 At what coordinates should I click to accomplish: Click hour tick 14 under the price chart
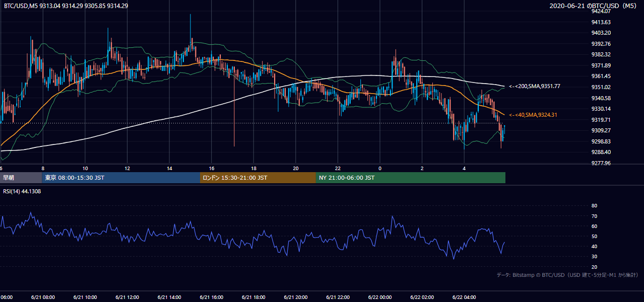click(169, 169)
